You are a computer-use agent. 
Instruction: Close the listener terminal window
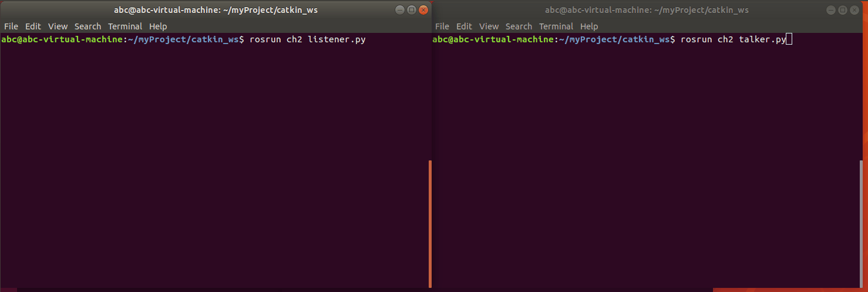point(423,10)
